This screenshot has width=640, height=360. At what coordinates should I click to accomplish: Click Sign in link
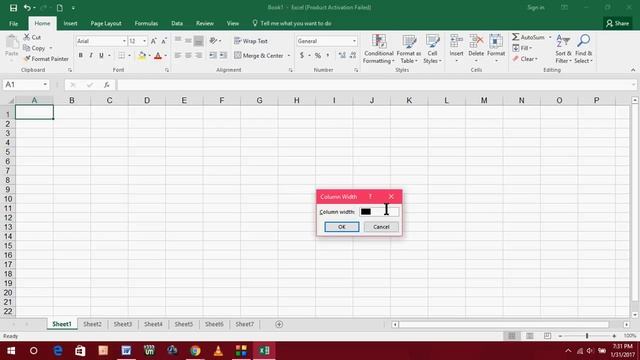(536, 7)
